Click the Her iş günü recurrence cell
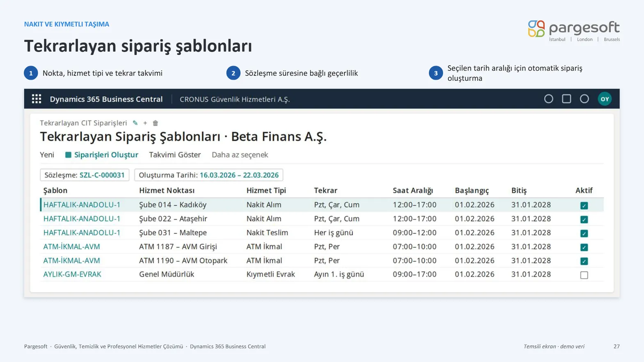This screenshot has height=362, width=644. click(x=333, y=232)
